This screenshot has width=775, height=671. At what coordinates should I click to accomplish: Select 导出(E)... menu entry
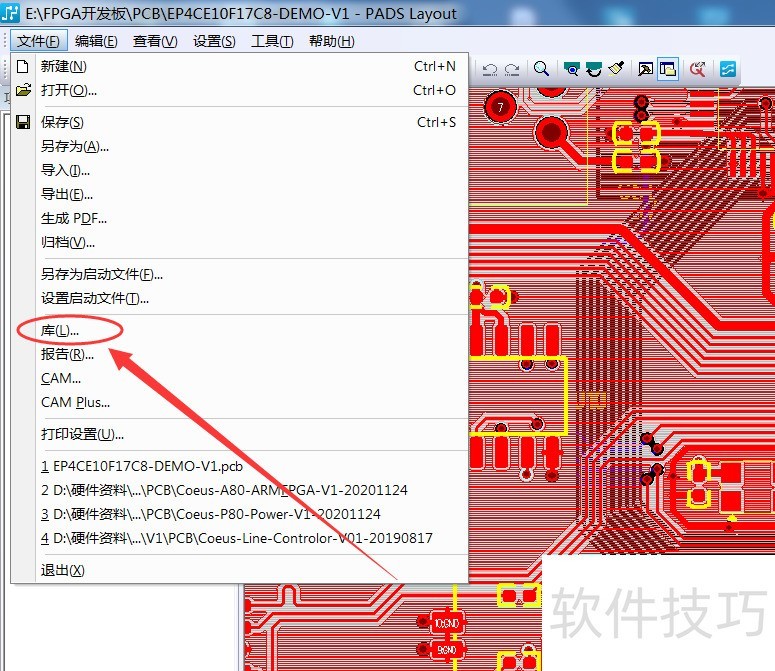(239, 194)
